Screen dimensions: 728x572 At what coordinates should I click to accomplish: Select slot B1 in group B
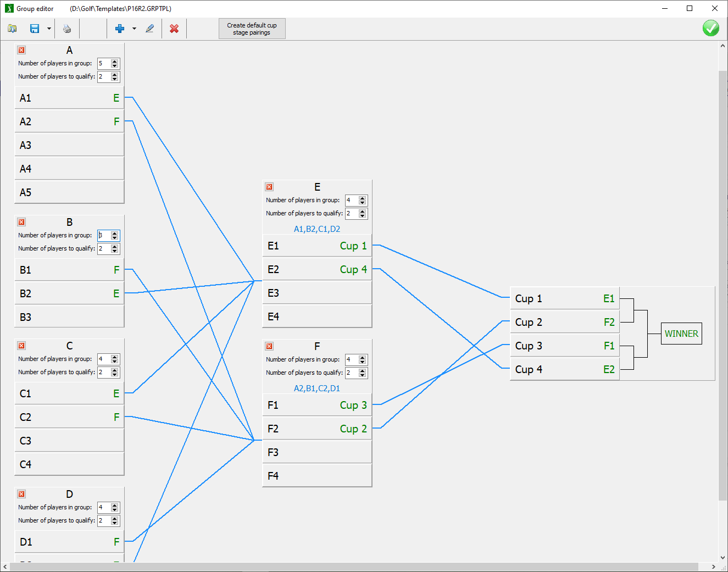pyautogui.click(x=69, y=270)
